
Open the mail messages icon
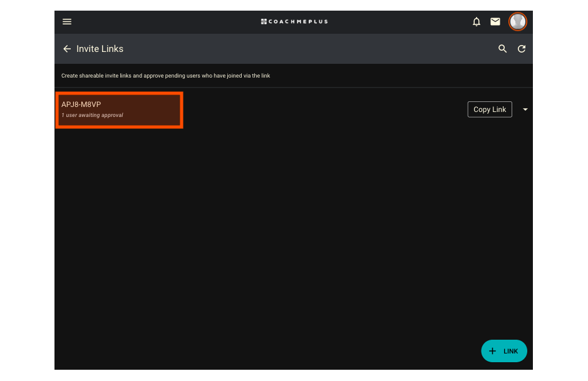click(495, 22)
